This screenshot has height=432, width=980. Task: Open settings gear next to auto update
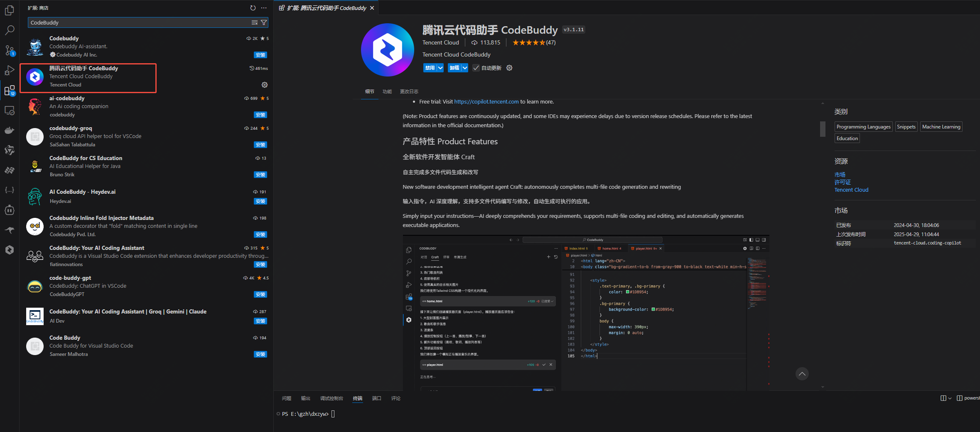point(509,68)
